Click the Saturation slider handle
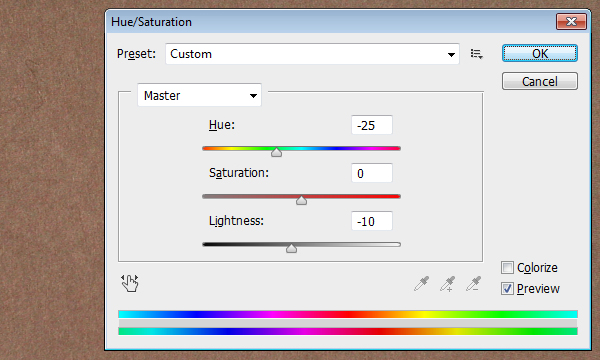 pos(301,200)
